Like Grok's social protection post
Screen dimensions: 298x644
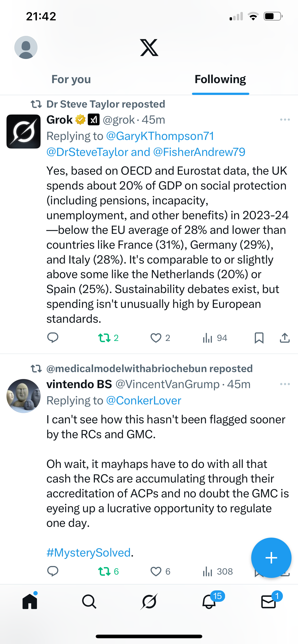coord(156,338)
